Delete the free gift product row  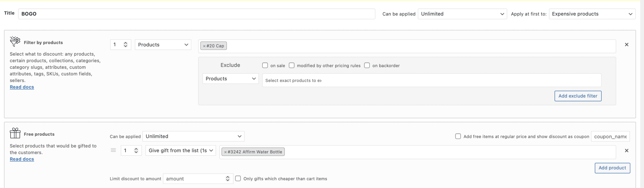coord(626,151)
